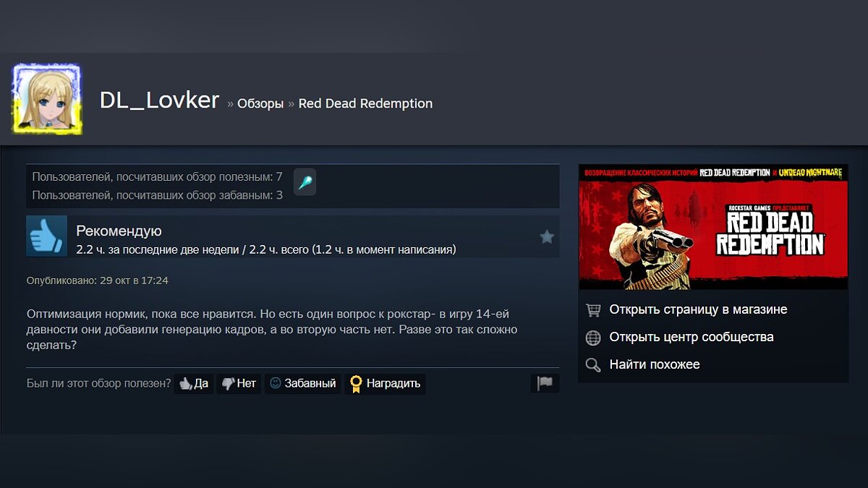Report the review with flag icon
This screenshot has width=868, height=488.
pyautogui.click(x=545, y=383)
